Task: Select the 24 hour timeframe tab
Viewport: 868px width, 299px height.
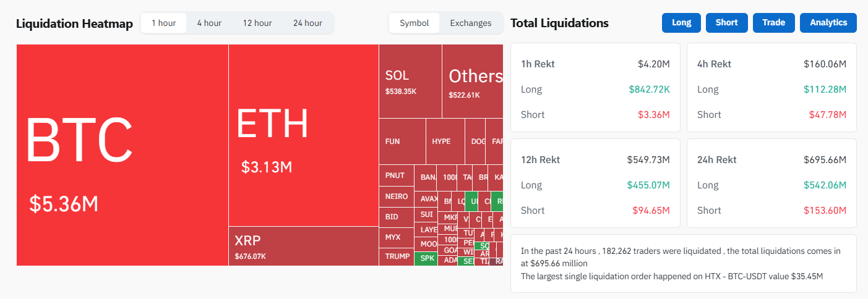Action: point(307,23)
